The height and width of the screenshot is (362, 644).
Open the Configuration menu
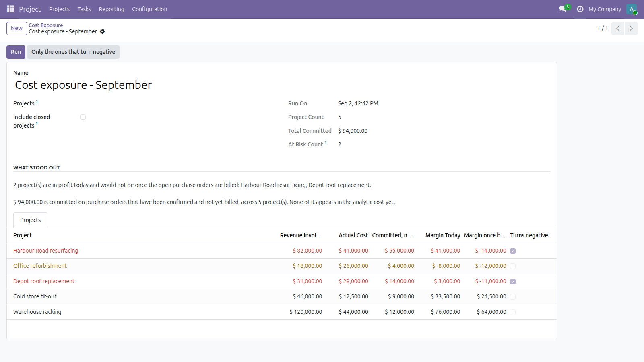coord(149,9)
